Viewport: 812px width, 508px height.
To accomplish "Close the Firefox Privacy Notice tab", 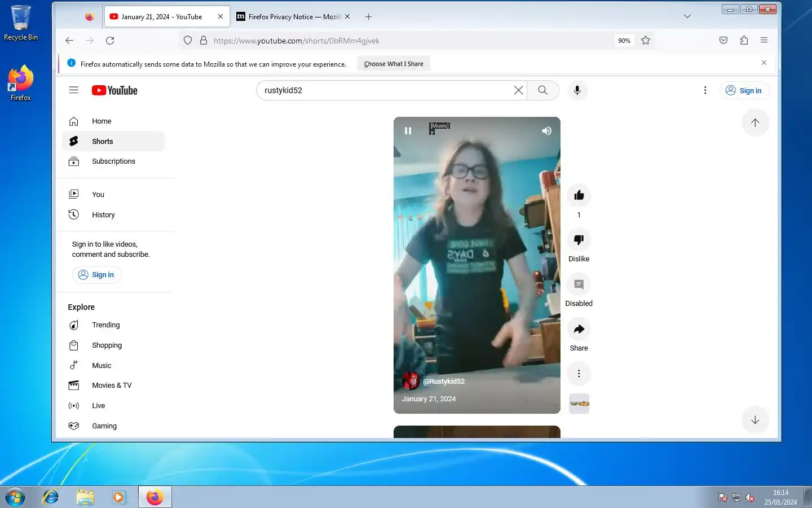I will point(347,17).
